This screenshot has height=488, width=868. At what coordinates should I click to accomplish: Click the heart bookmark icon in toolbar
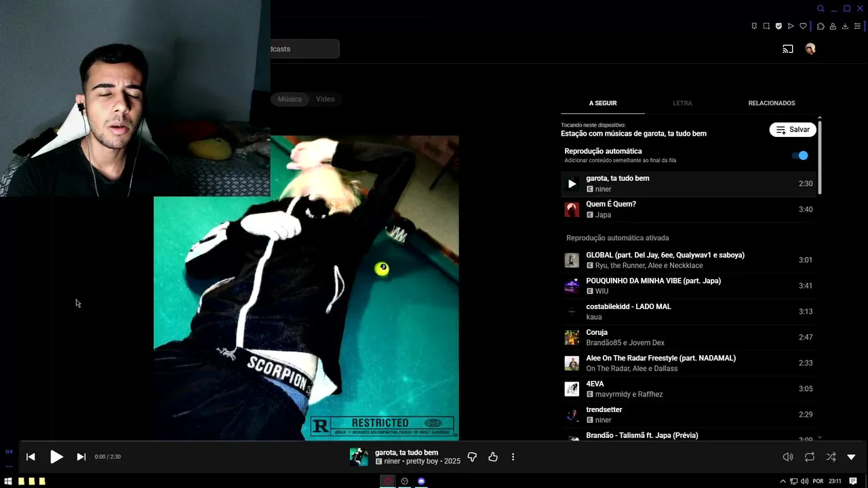coord(803,26)
